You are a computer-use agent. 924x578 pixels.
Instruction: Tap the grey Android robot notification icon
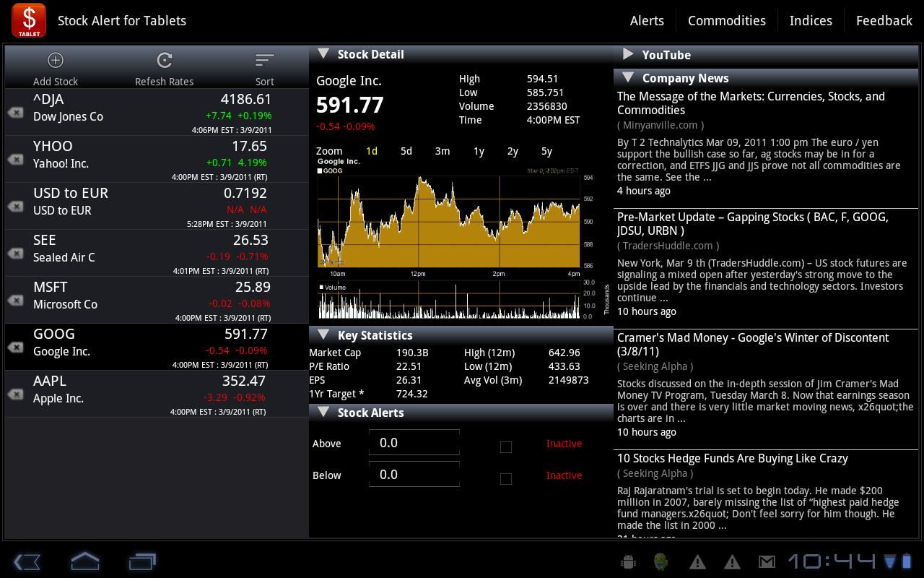pos(628,561)
